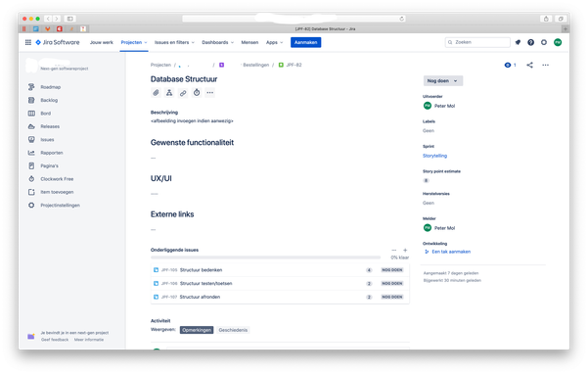588x374 pixels.
Task: Expand the Projecten menu
Action: click(x=134, y=42)
